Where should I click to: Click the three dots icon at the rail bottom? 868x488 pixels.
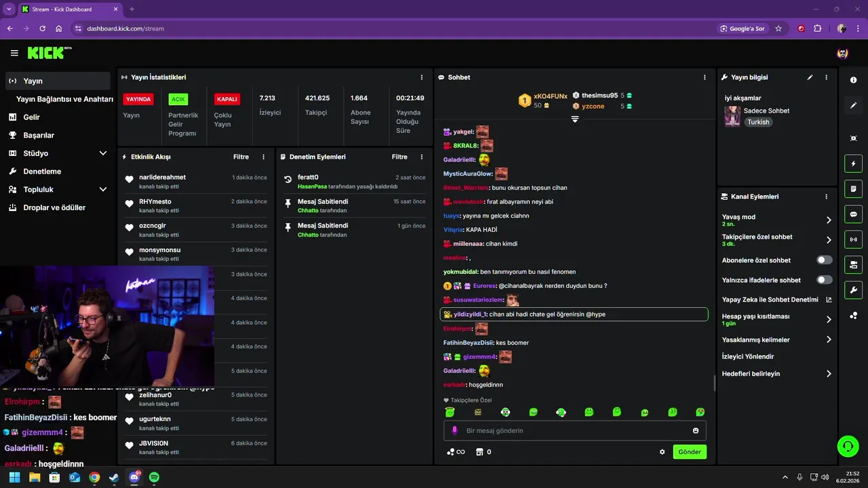853,315
